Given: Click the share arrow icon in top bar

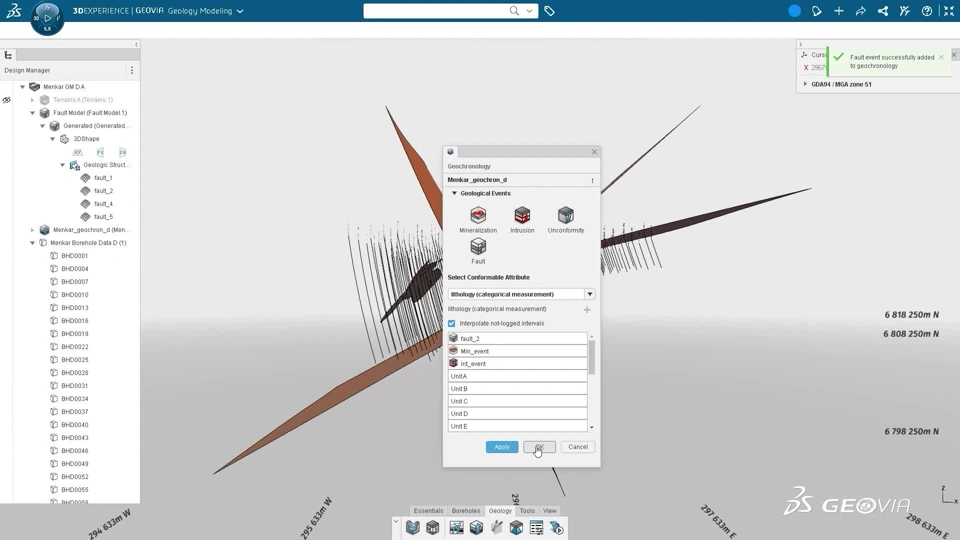Looking at the screenshot, I should tap(861, 11).
